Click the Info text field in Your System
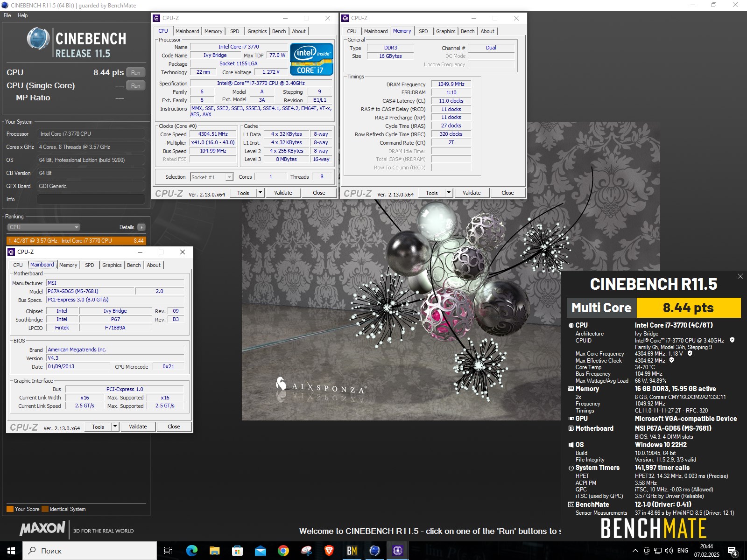747x560 pixels. click(x=91, y=199)
